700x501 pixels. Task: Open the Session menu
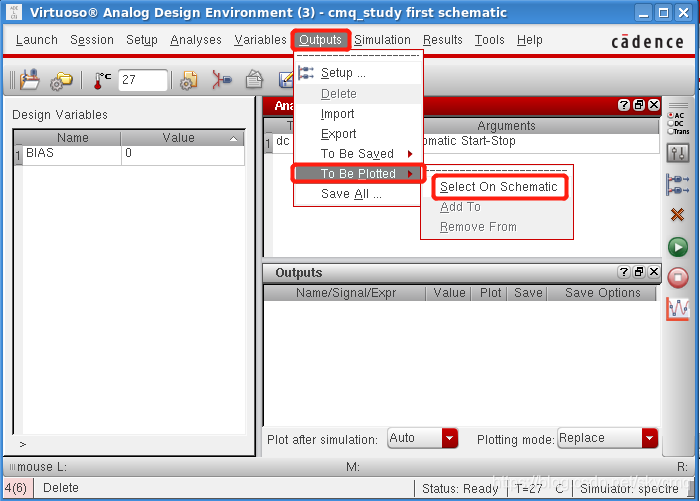point(92,40)
